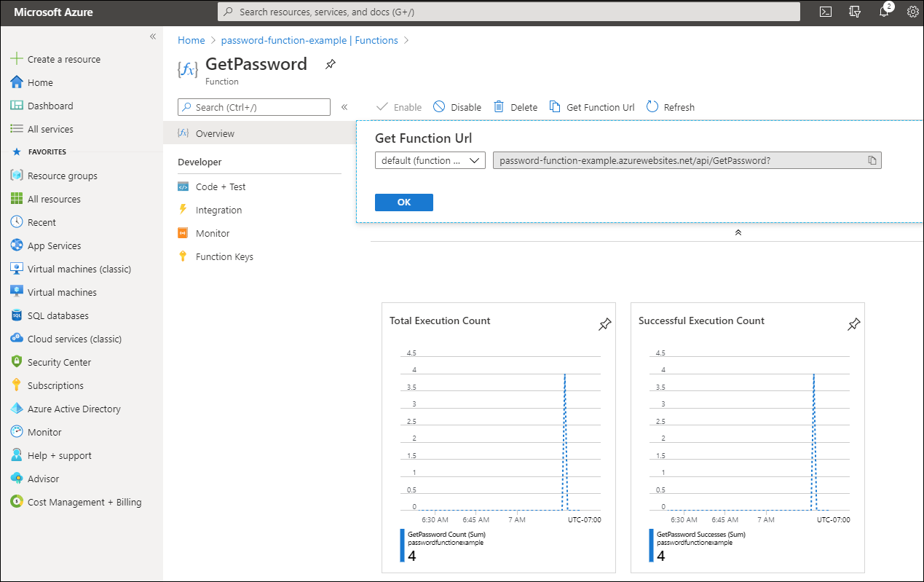Open All resources in the sidebar
This screenshot has width=924, height=582.
pyautogui.click(x=54, y=199)
